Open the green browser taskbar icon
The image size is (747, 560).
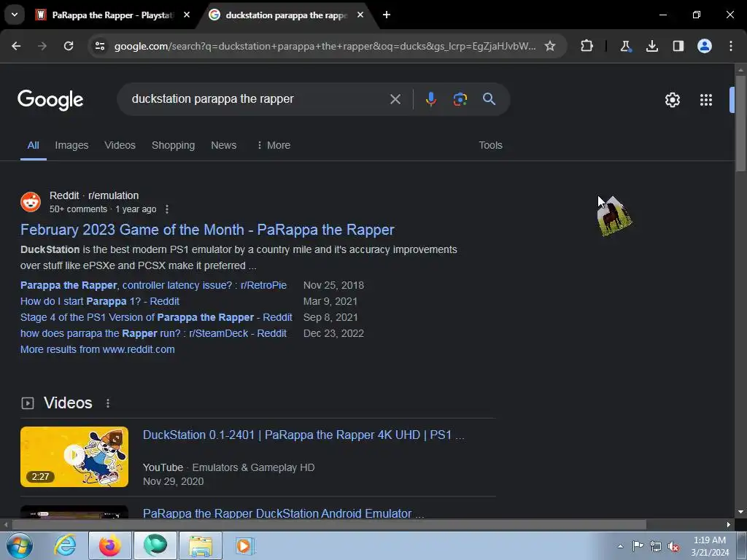tap(155, 545)
